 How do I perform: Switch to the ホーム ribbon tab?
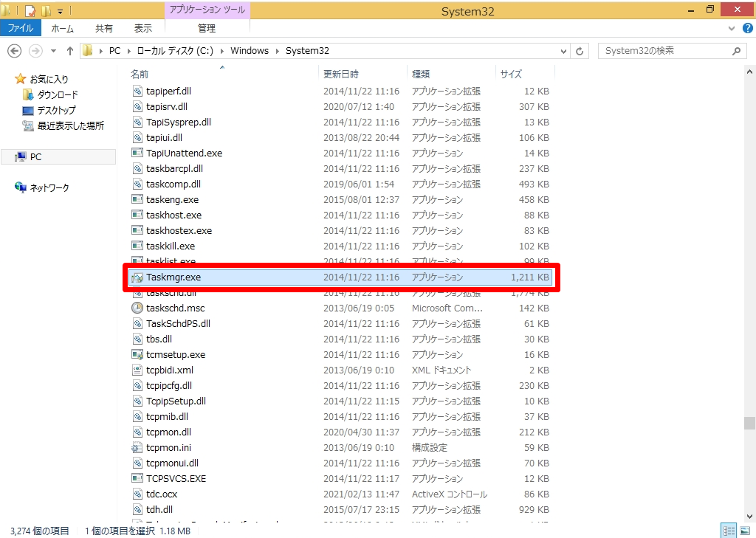click(x=63, y=29)
